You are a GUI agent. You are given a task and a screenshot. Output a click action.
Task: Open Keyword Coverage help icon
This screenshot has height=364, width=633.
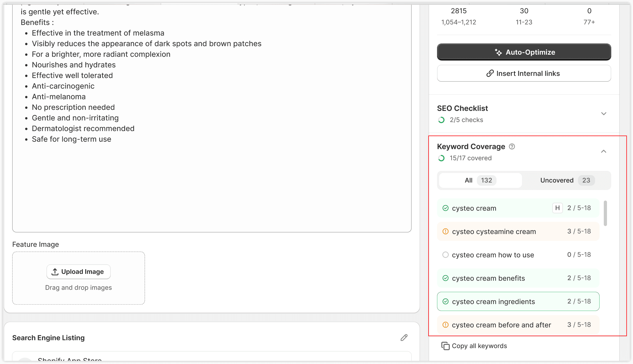pos(512,146)
